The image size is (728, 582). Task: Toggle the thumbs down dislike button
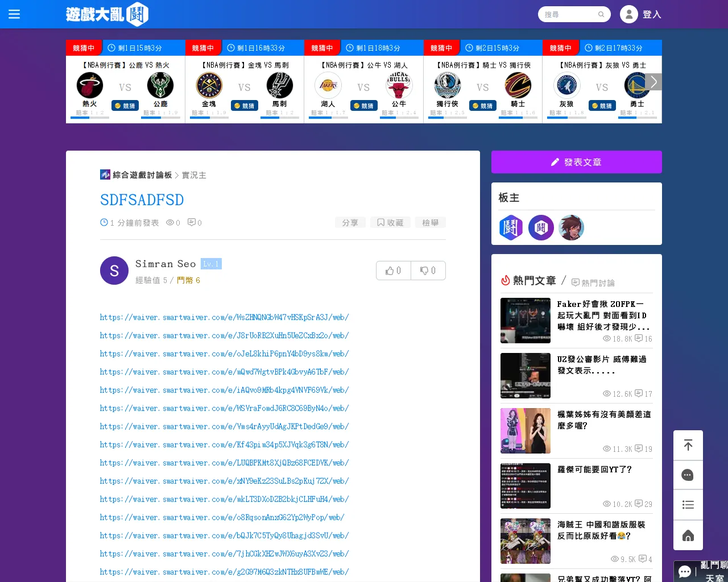tap(428, 271)
